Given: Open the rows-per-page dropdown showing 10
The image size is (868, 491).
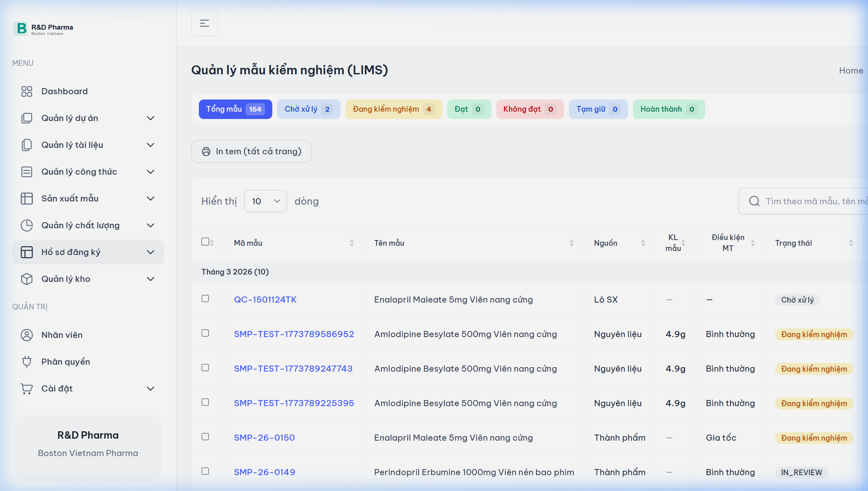Looking at the screenshot, I should [265, 201].
